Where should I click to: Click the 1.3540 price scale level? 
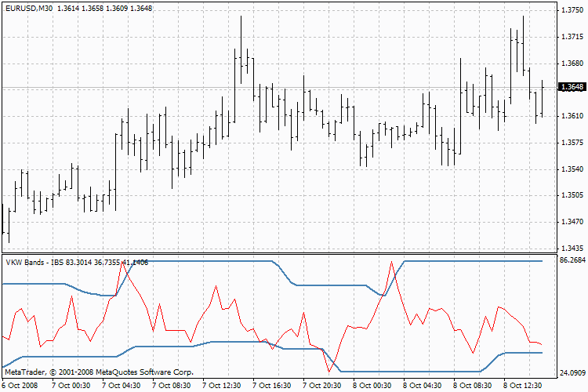click(572, 169)
